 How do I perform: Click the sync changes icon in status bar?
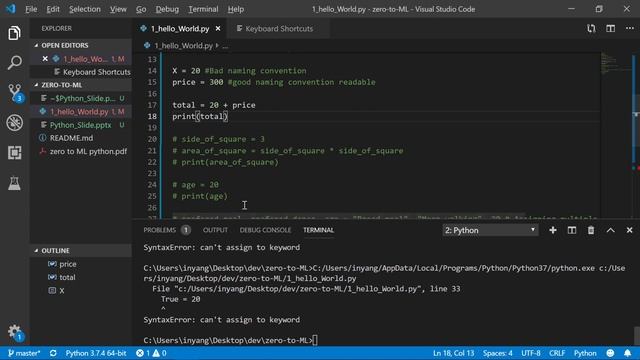pos(53,353)
